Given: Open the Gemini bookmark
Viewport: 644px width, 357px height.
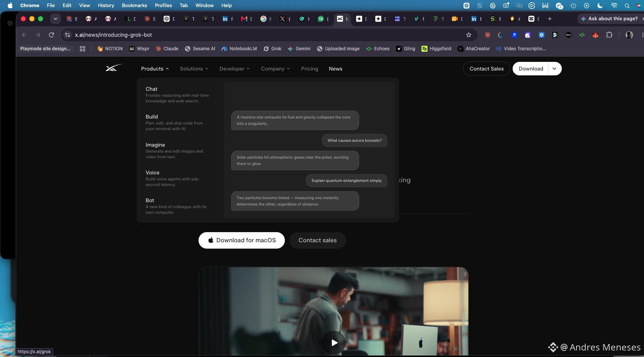Looking at the screenshot, I should [x=299, y=49].
